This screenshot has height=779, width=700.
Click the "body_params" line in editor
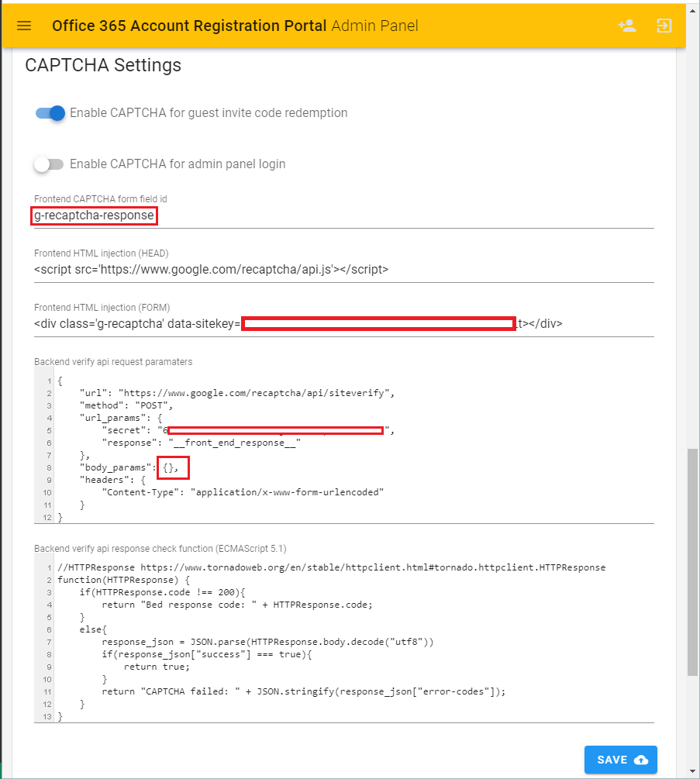tap(129, 468)
